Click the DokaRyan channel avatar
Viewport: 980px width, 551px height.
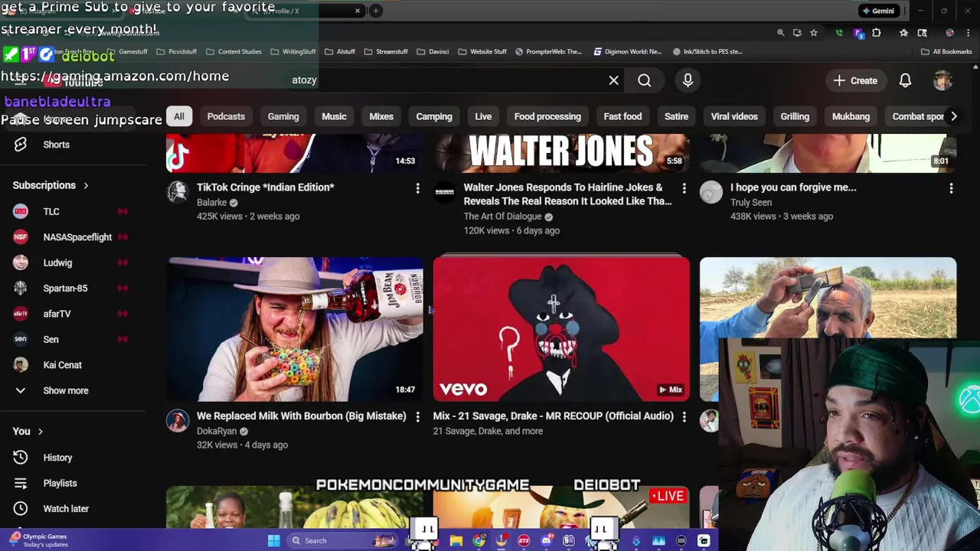178,421
